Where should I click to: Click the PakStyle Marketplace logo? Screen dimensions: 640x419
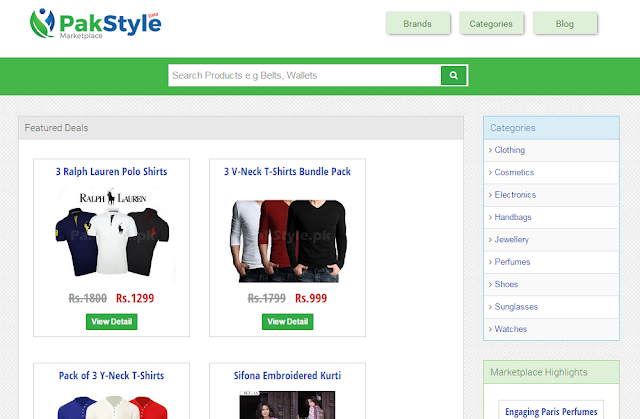(96, 23)
